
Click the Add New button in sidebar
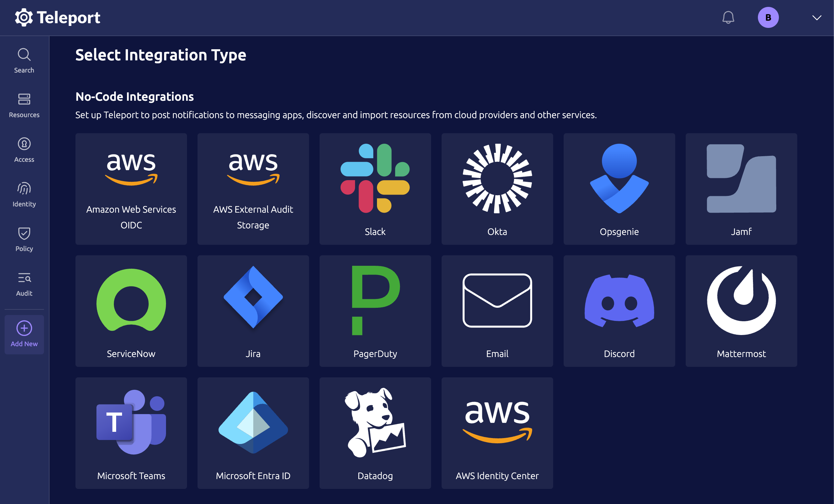point(24,334)
